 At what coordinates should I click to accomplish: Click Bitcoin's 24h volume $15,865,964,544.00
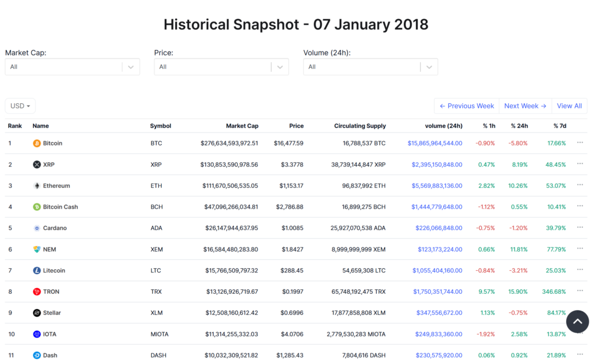[x=435, y=143]
